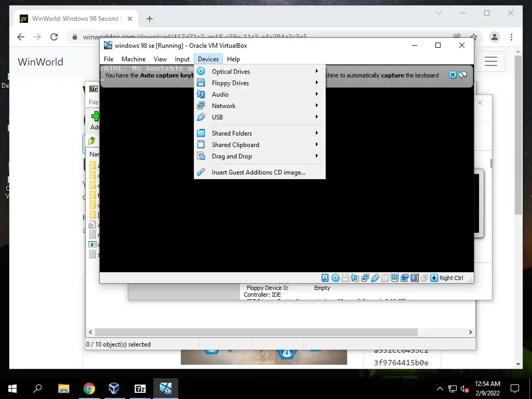Open Windows Start menu
The height and width of the screenshot is (399, 532).
point(12,389)
